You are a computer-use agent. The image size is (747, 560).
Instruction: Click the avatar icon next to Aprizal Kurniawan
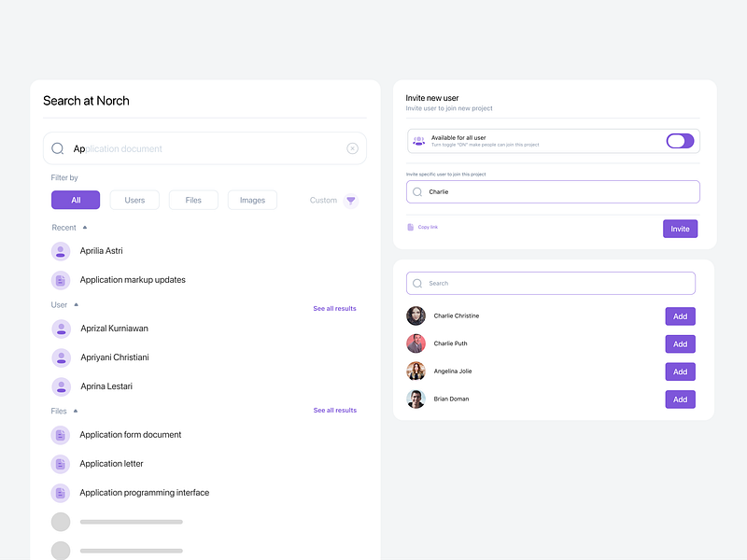point(61,328)
